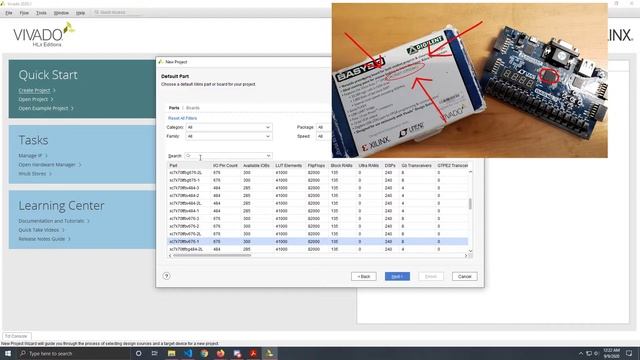Click the volume icon in system tray
The image size is (640, 360).
pyautogui.click(x=596, y=353)
